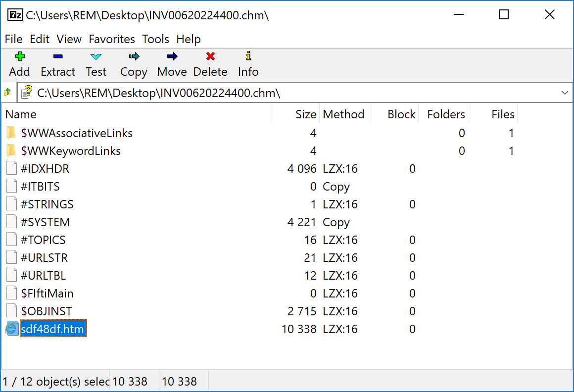The image size is (574, 392).
Task: Click the Extract toolbar icon
Action: (x=58, y=57)
